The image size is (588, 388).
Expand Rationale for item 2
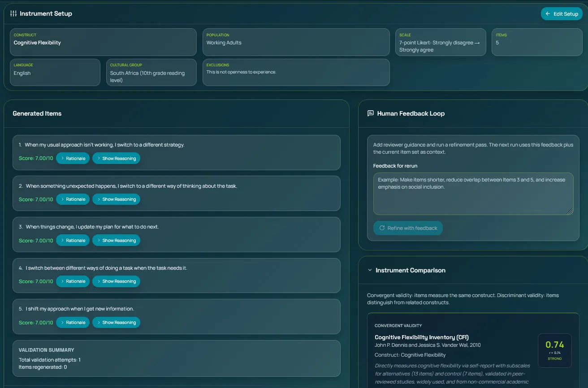tap(73, 199)
